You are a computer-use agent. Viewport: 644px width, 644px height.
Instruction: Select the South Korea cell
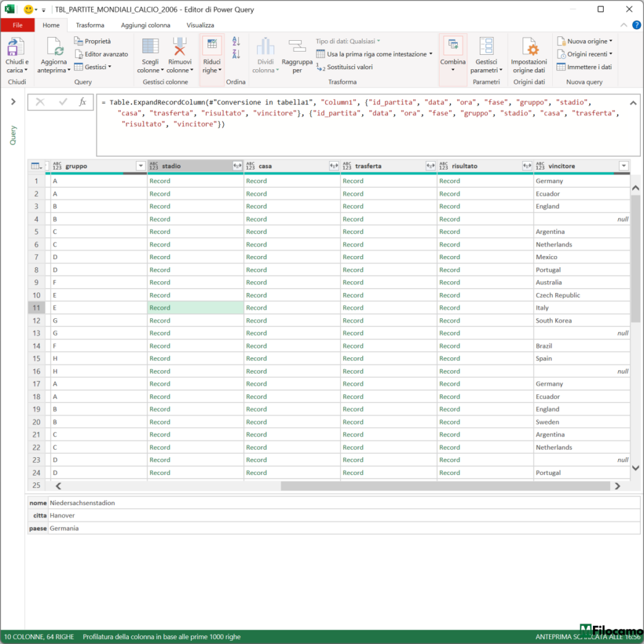(582, 320)
